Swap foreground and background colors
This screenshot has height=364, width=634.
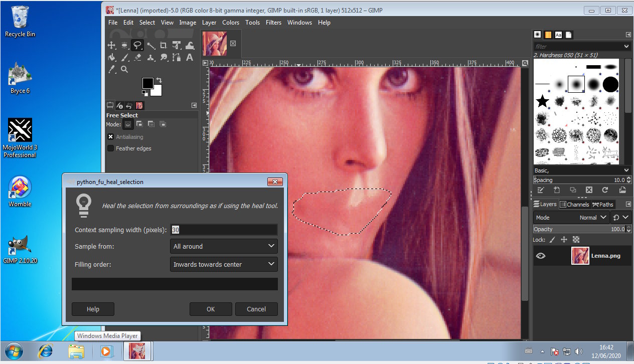point(159,80)
